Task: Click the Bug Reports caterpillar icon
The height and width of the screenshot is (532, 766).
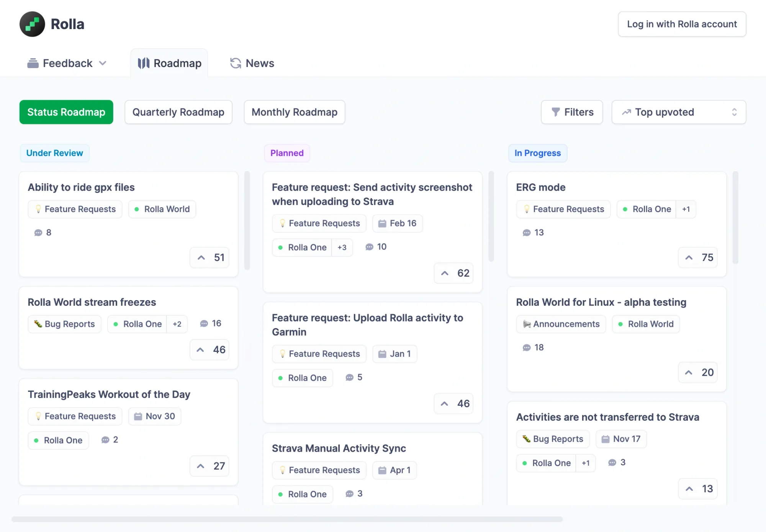Action: tap(37, 324)
